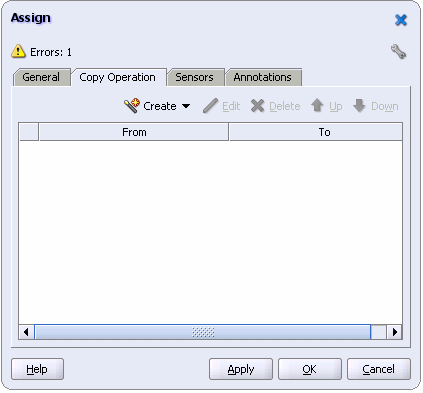The width and height of the screenshot is (423, 393).
Task: Dismiss the dialog with Cancel
Action: [x=379, y=369]
